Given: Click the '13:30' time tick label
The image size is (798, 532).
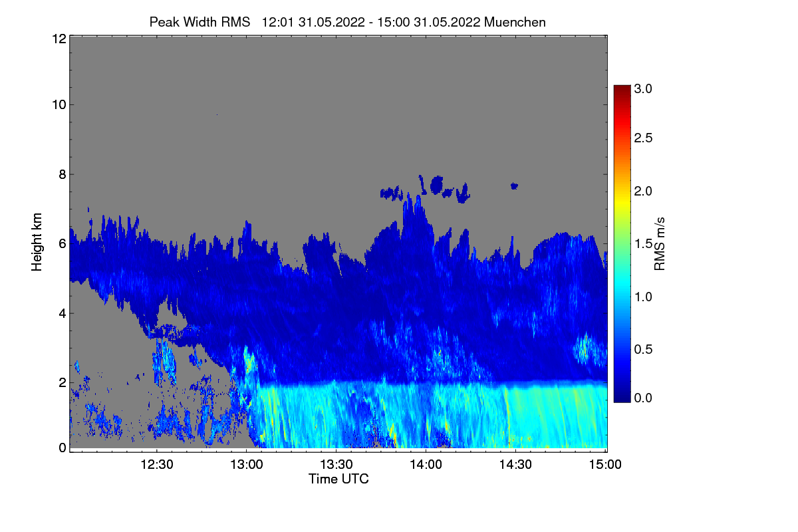Looking at the screenshot, I should [x=336, y=465].
